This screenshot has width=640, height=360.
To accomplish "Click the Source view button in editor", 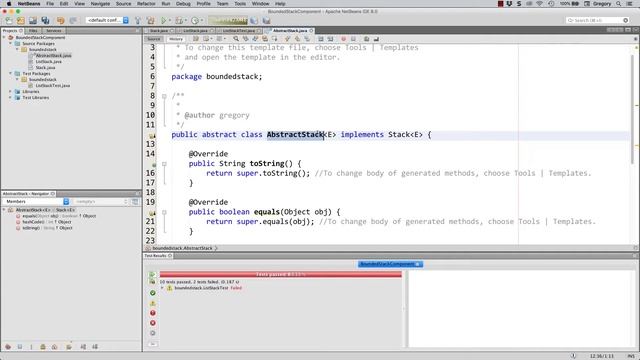I will (x=154, y=39).
